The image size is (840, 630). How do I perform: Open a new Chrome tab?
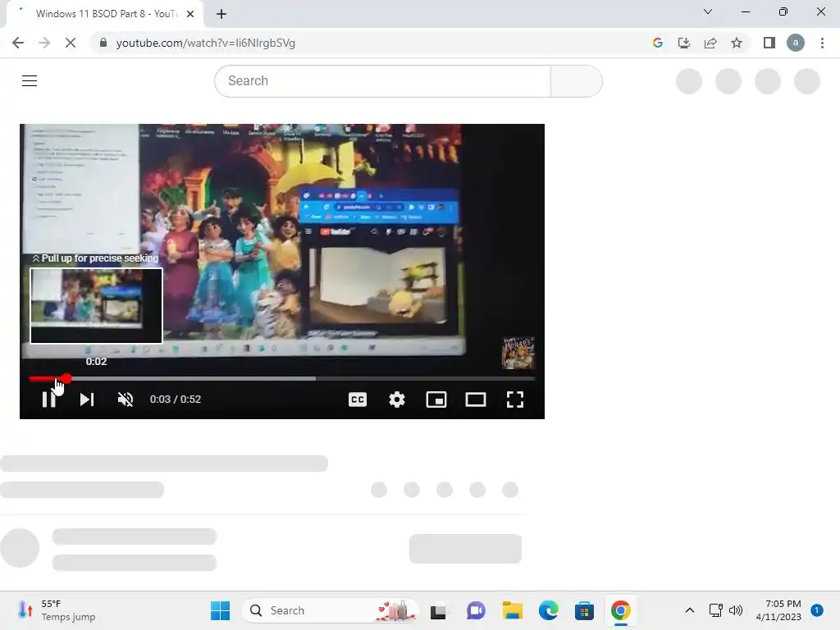[221, 14]
